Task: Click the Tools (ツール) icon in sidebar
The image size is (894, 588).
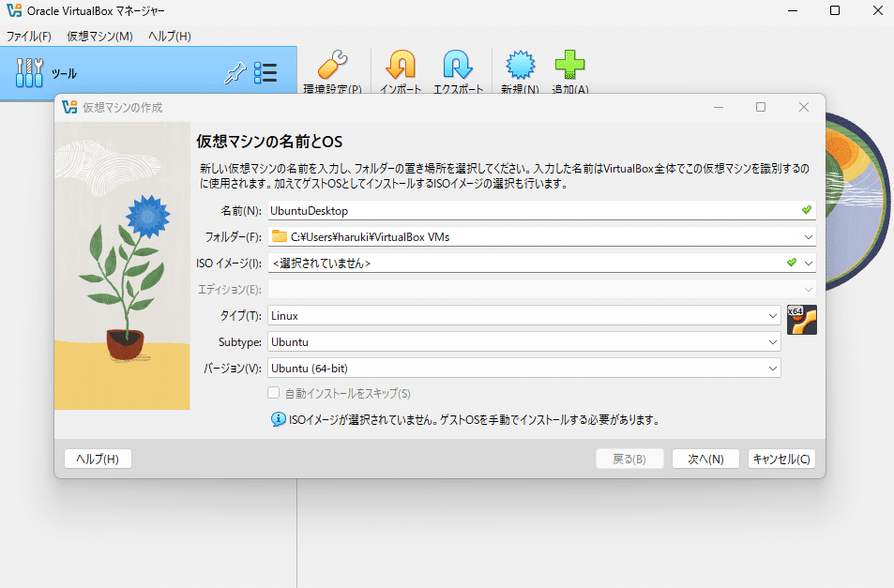Action: point(29,73)
